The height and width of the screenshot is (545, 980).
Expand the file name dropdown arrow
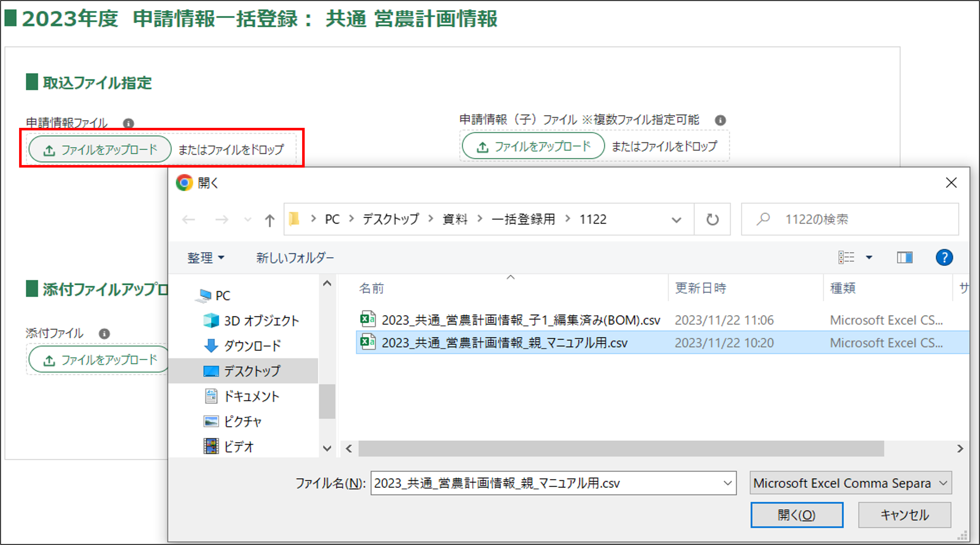[727, 483]
